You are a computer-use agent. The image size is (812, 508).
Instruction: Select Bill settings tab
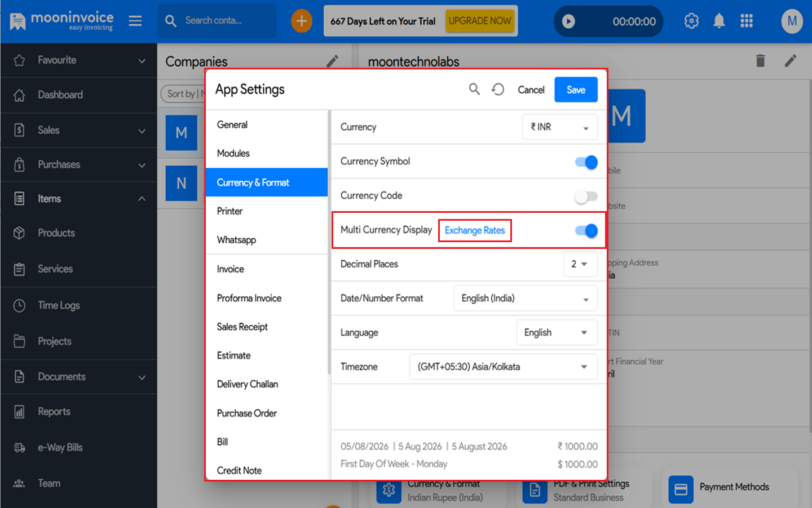click(267, 442)
